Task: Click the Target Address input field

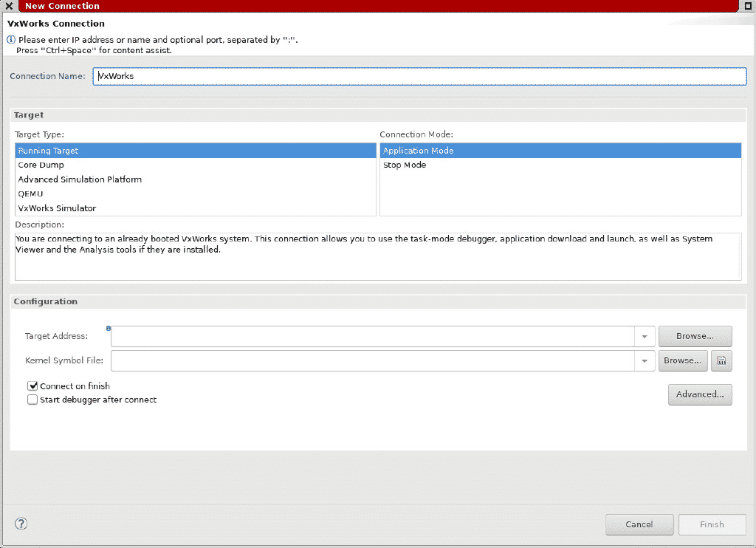Action: click(x=369, y=336)
